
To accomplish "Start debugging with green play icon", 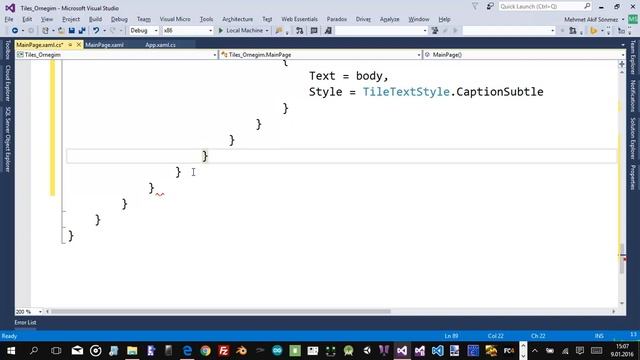I will click(x=221, y=31).
